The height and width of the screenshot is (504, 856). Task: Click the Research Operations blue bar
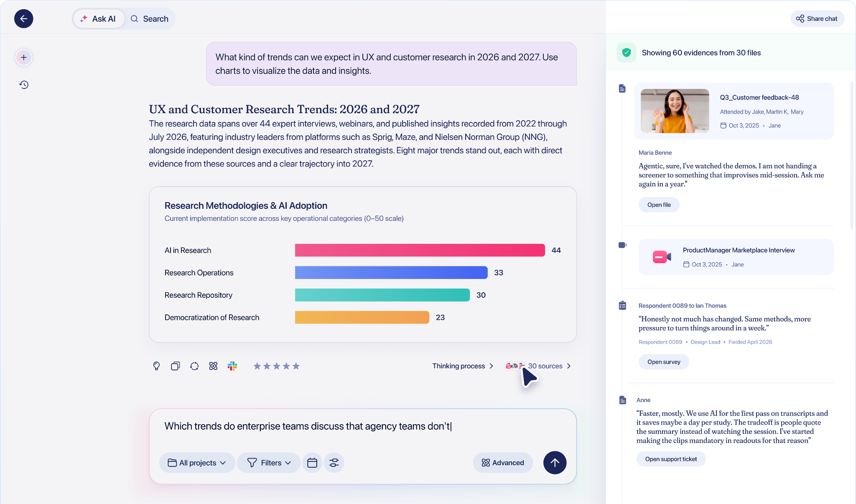click(391, 273)
